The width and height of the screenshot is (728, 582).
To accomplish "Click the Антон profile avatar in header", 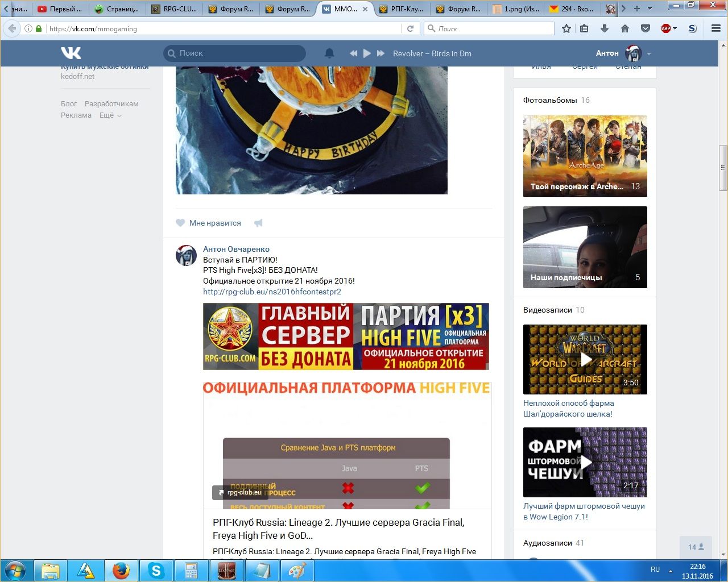I will coord(633,53).
